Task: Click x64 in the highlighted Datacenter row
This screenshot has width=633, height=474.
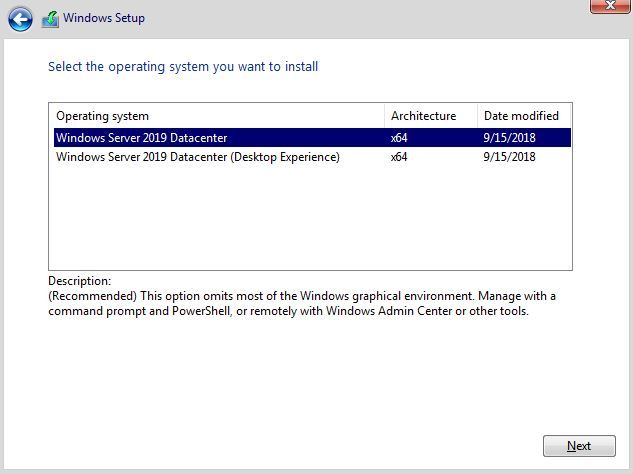Action: (399, 138)
